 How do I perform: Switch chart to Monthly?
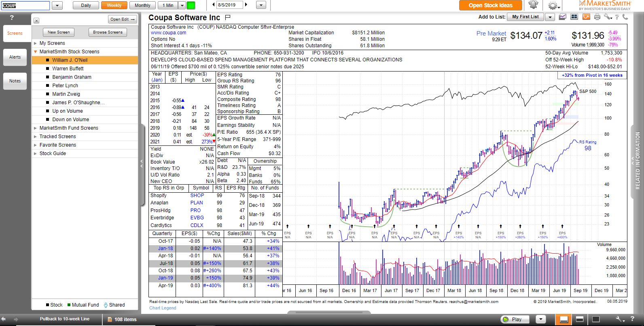tap(142, 5)
